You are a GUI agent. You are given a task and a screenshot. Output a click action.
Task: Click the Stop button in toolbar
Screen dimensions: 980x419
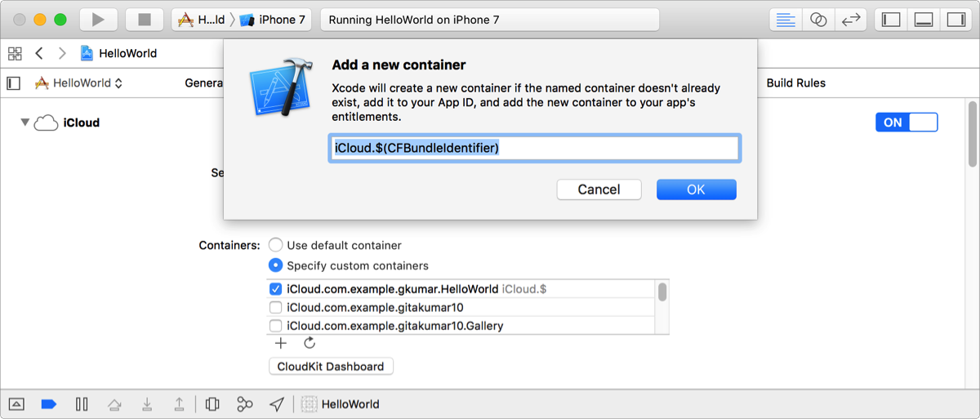(x=145, y=20)
